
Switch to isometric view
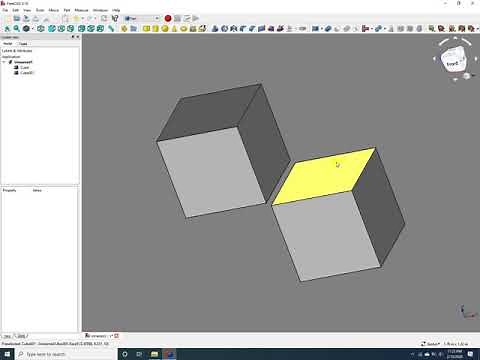tap(41, 29)
